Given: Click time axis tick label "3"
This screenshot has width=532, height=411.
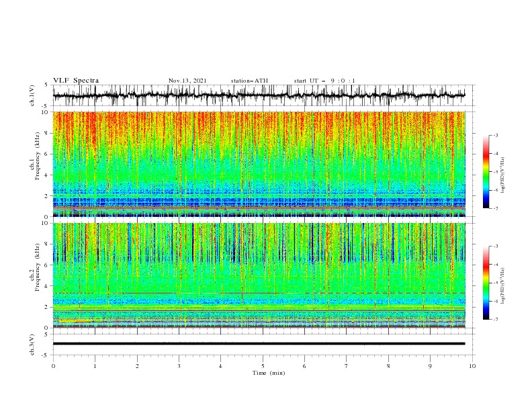Looking at the screenshot, I should point(179,366).
